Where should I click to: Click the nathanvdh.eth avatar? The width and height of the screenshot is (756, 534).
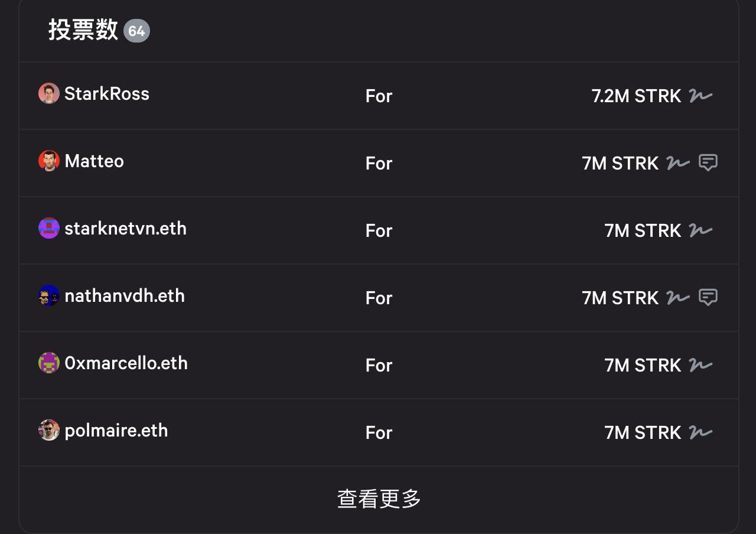click(49, 295)
